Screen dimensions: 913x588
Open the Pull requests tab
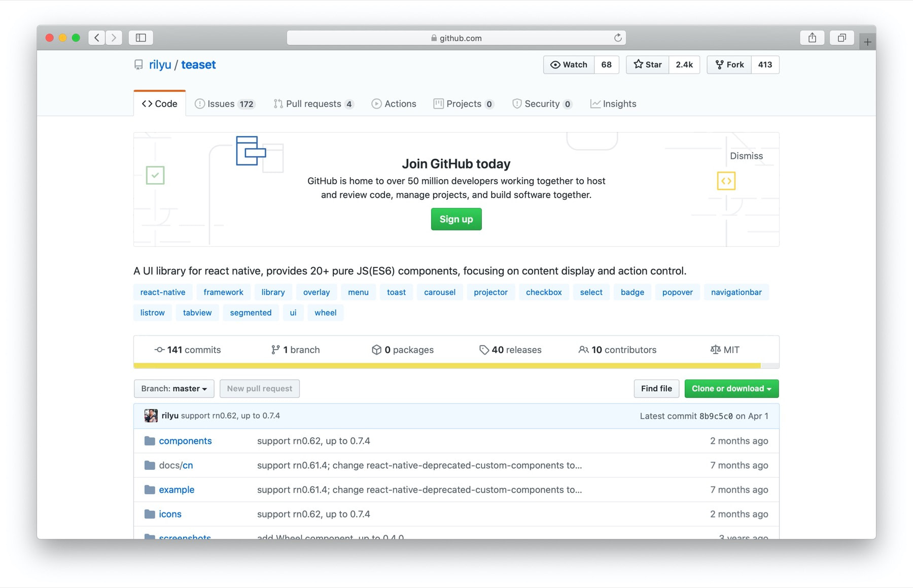point(313,103)
